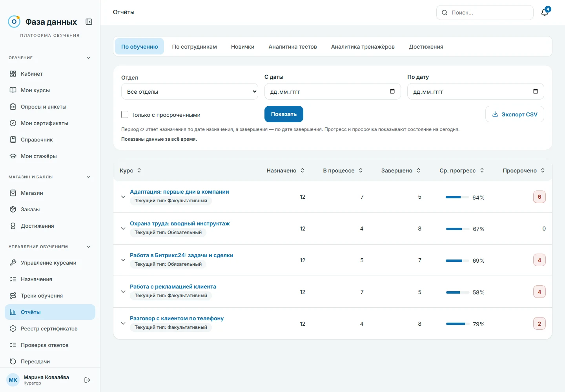Go to Мои курсы in sidebar

(x=50, y=90)
